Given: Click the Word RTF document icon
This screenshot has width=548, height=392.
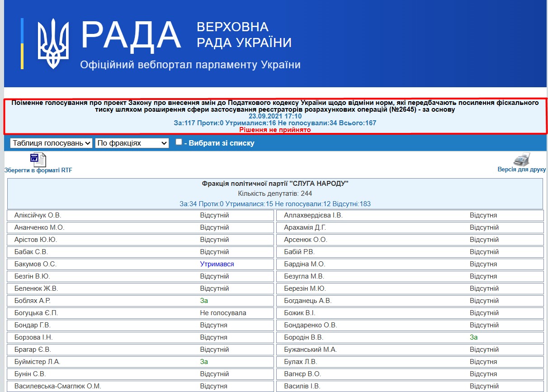Looking at the screenshot, I should coord(38,160).
